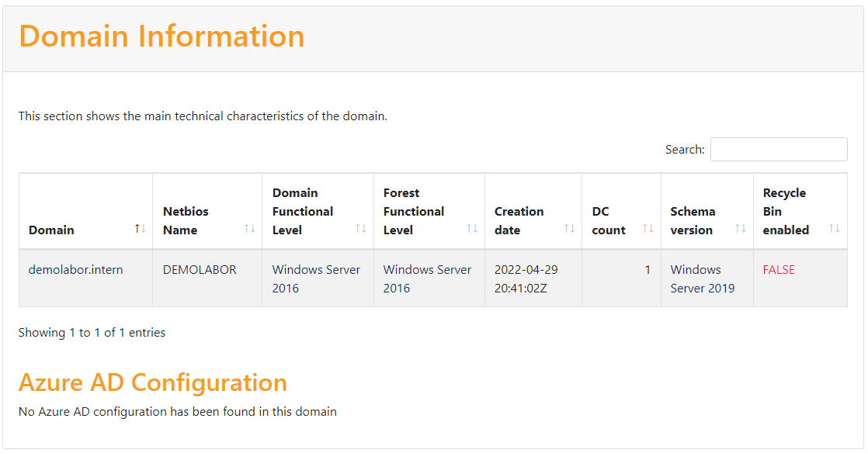
Task: Click Schema version sort arrows icon
Action: pos(741,228)
